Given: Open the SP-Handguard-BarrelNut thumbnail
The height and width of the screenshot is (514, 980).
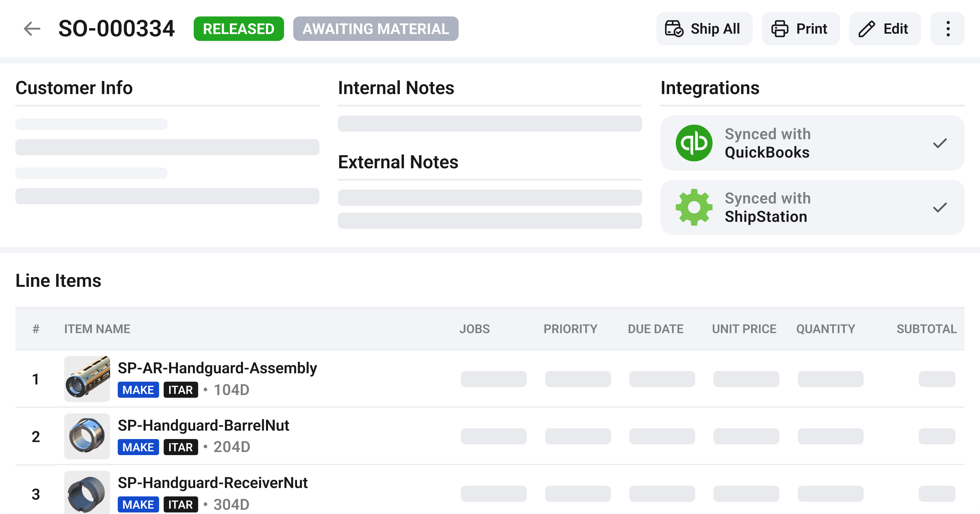Looking at the screenshot, I should pyautogui.click(x=87, y=436).
